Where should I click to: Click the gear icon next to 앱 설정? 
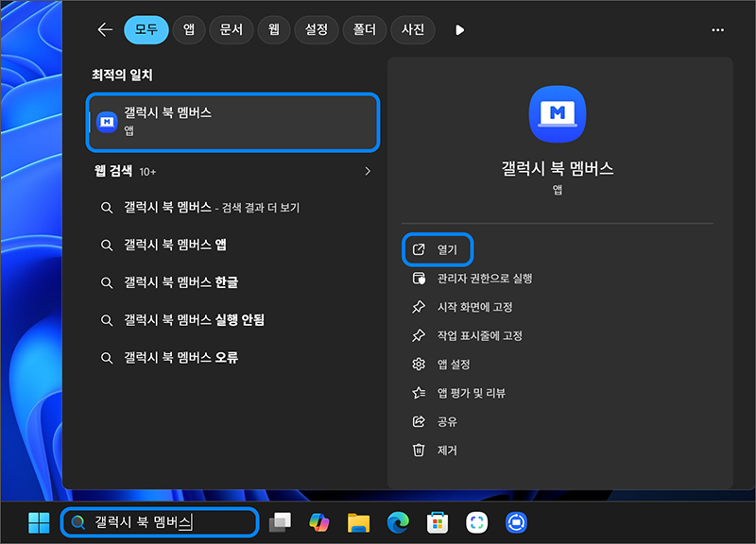(x=419, y=365)
